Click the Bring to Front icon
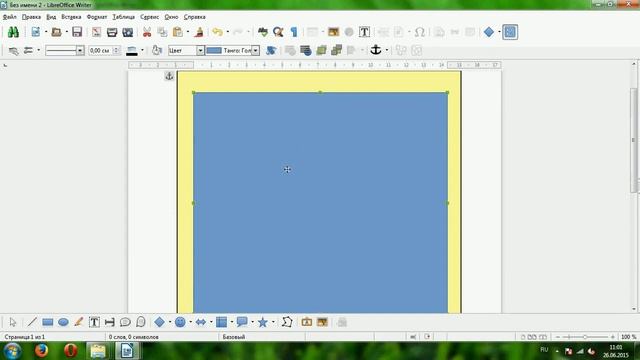This screenshot has height=360, width=640. (321, 50)
